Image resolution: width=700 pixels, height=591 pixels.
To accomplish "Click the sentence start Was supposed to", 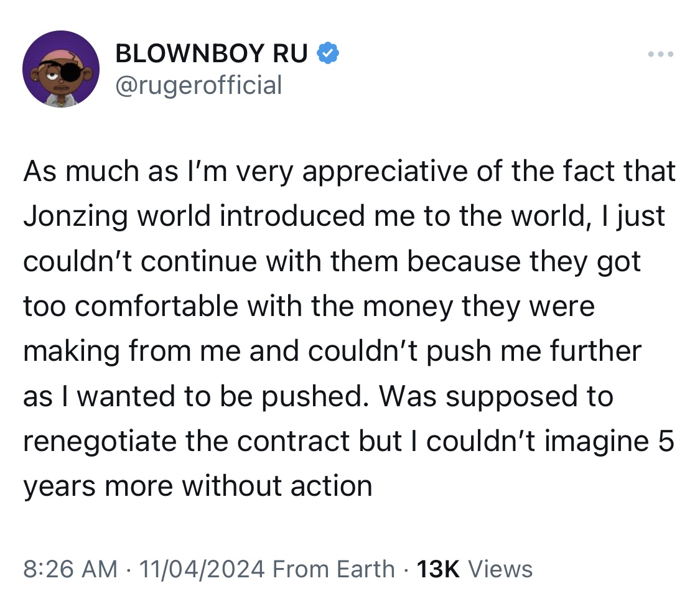I will 496,396.
